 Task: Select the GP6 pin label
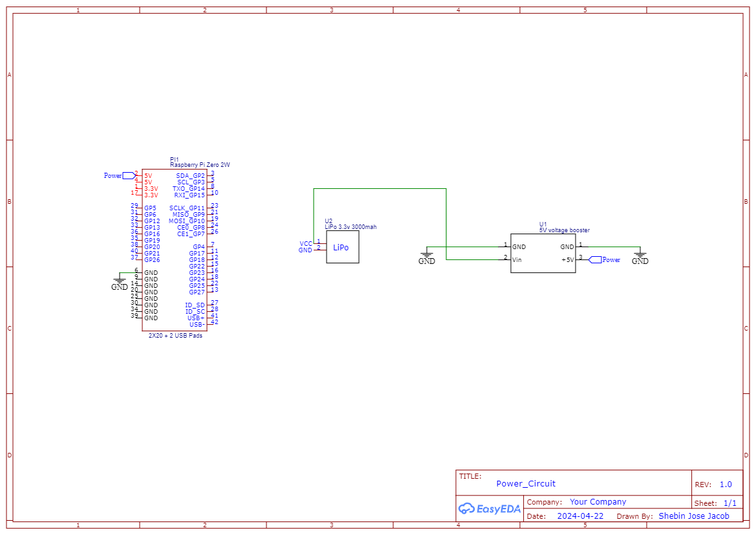(150, 214)
